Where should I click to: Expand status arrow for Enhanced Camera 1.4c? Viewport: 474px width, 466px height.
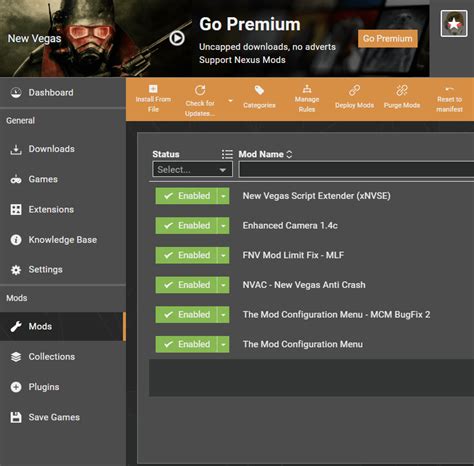[223, 225]
